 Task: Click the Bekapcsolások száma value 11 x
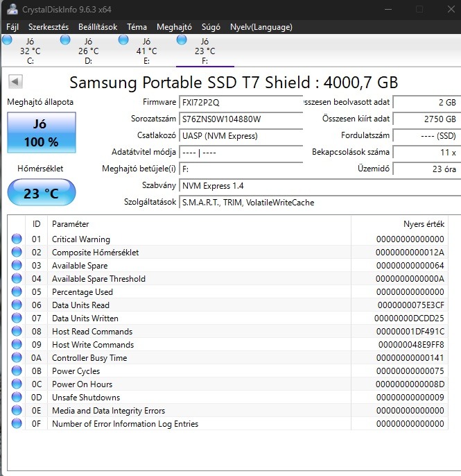point(427,153)
